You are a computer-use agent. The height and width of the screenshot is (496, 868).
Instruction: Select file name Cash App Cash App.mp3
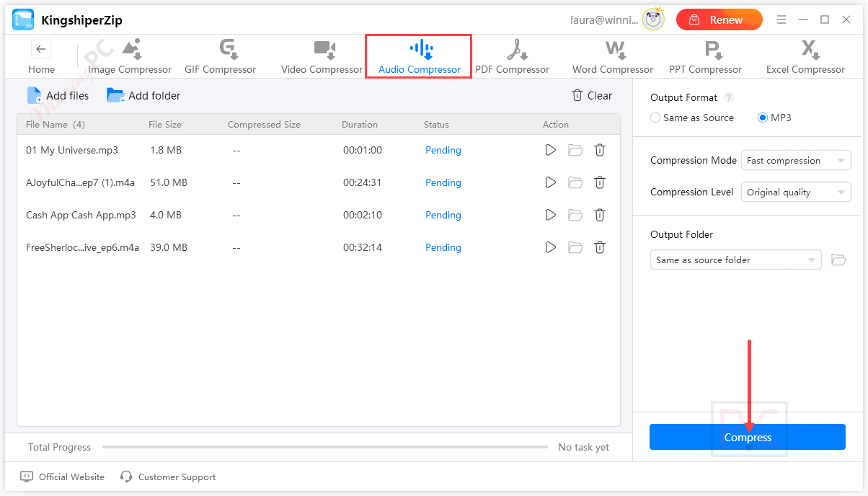pyautogui.click(x=81, y=215)
